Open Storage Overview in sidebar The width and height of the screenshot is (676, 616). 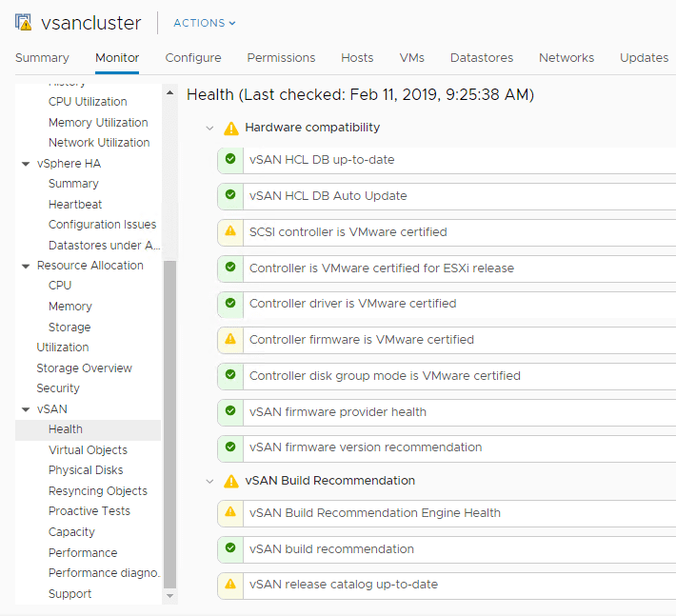pyautogui.click(x=85, y=368)
